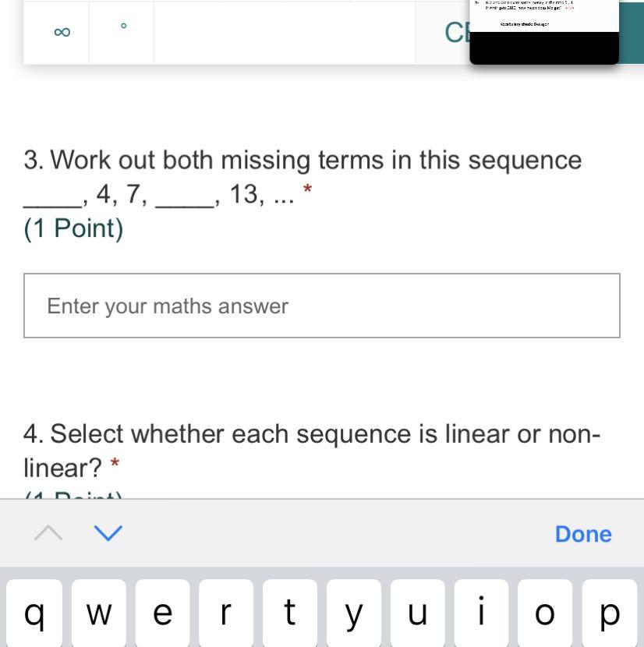Go to previous field with up chevron

click(48, 533)
